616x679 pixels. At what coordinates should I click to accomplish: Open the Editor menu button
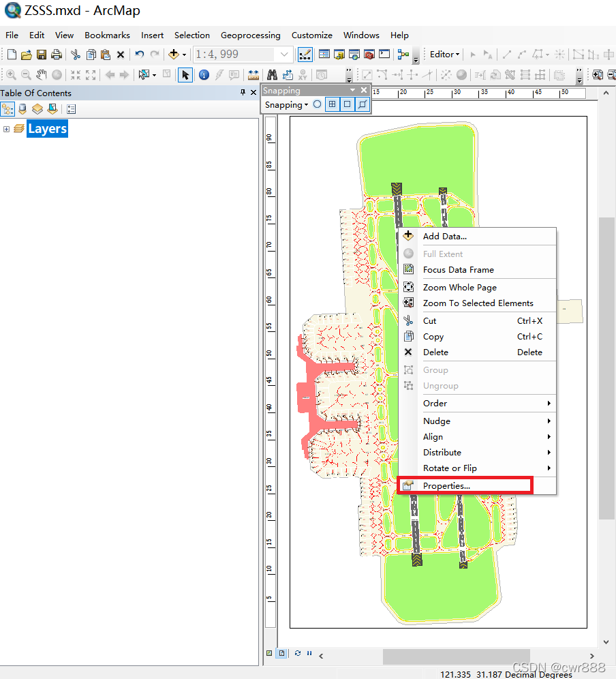[x=444, y=55]
